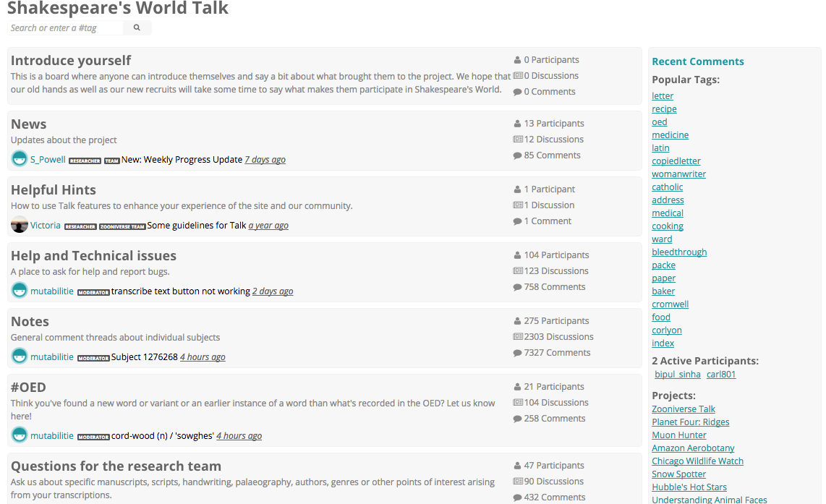The width and height of the screenshot is (826, 504).
Task: Open 'transcribe text button not working' discussion
Action: click(x=180, y=291)
